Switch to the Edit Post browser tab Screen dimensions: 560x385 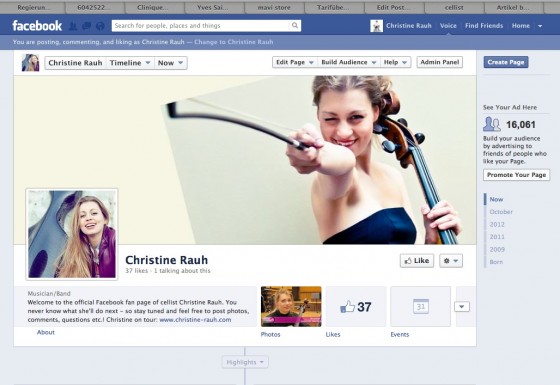click(394, 7)
